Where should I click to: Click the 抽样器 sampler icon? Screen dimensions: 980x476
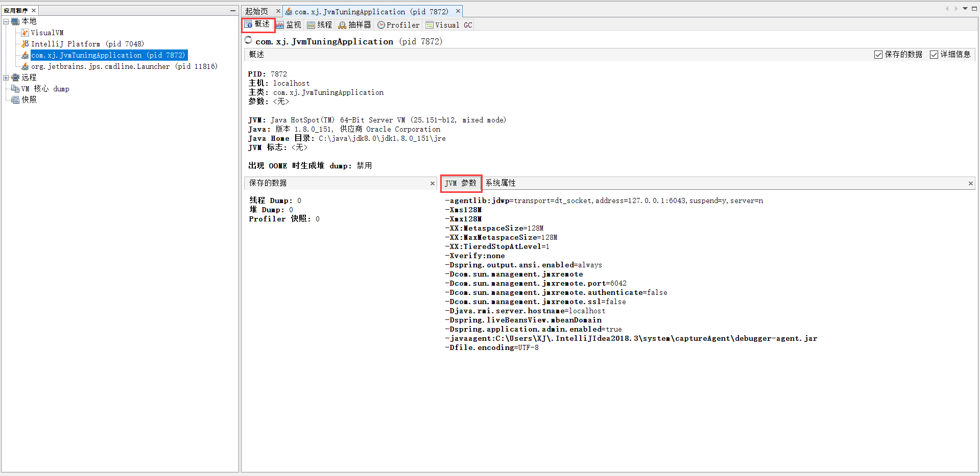(x=342, y=25)
